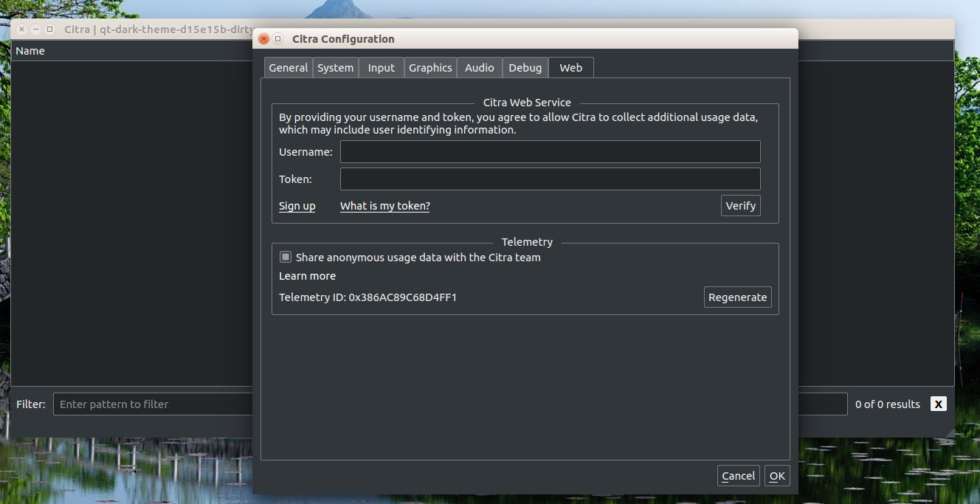Maximize the Citra Configuration dialog
Screen dimensions: 980x504
point(278,39)
